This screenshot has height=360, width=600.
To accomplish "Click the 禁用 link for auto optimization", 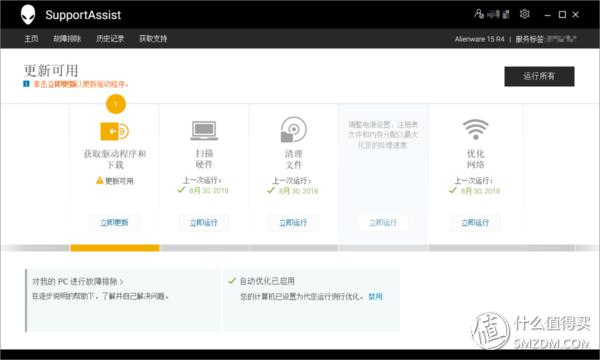I will (x=375, y=296).
